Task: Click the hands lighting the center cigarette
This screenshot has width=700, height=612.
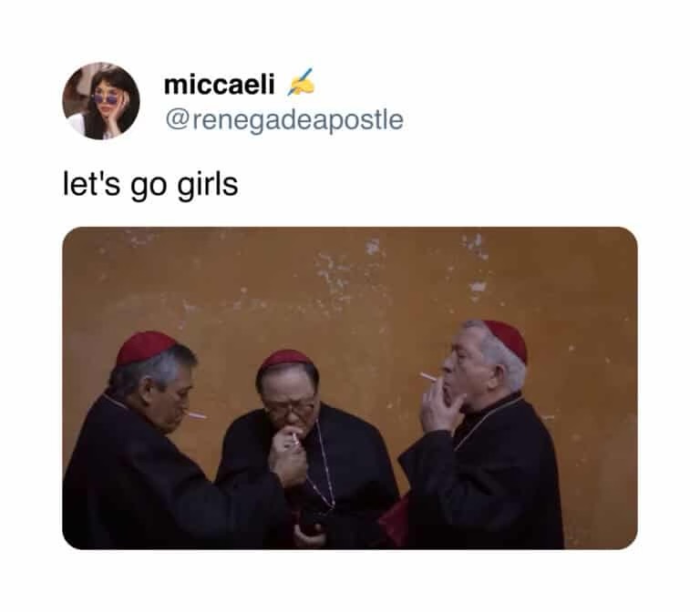Action: 288,456
